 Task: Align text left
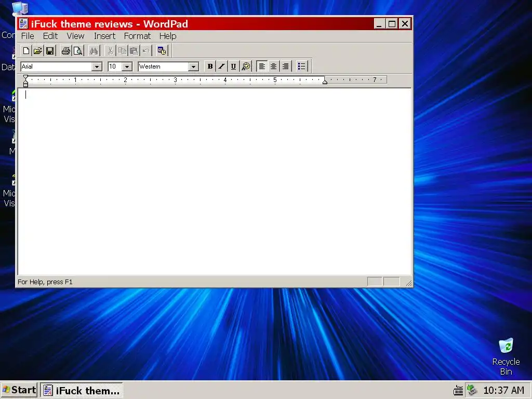[262, 66]
